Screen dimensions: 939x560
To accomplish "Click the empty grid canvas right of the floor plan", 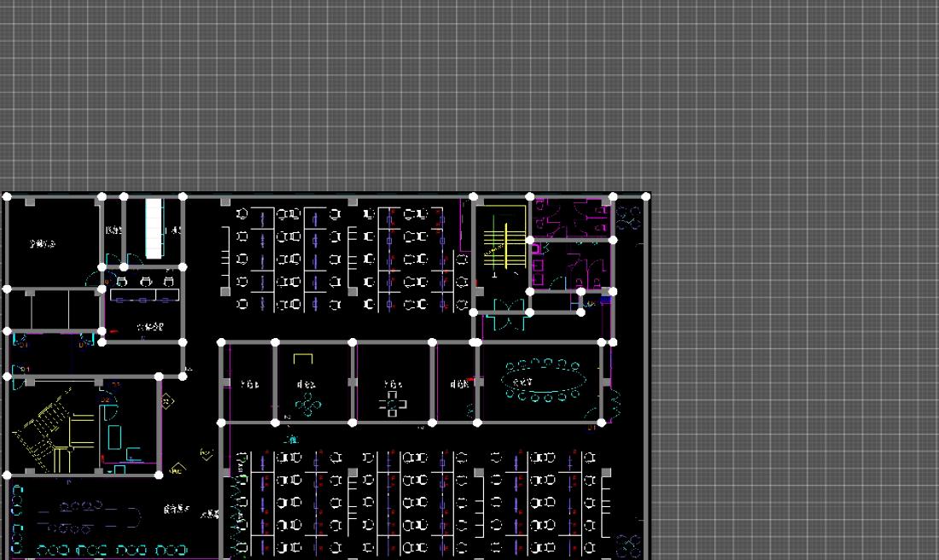I will 794,341.
